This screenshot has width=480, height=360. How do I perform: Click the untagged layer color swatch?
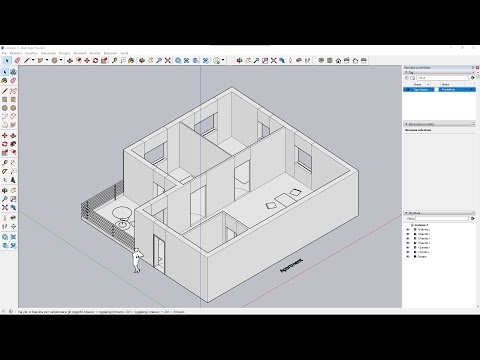click(436, 90)
